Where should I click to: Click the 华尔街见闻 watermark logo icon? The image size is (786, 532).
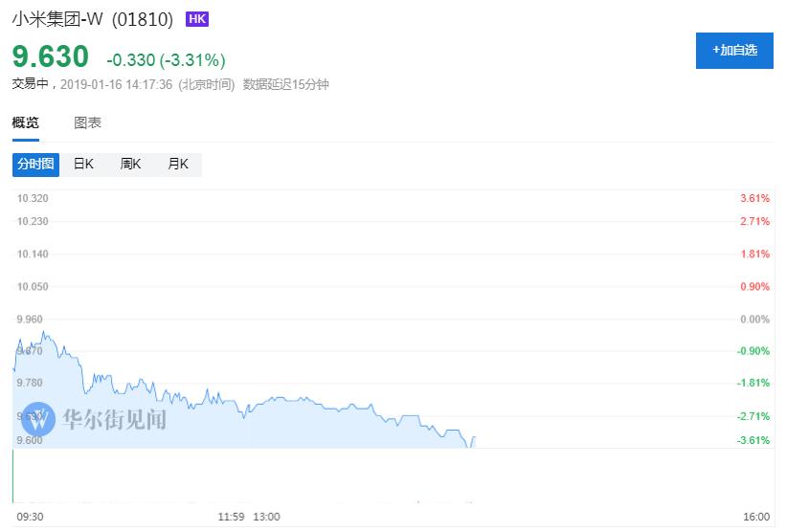coord(40,419)
